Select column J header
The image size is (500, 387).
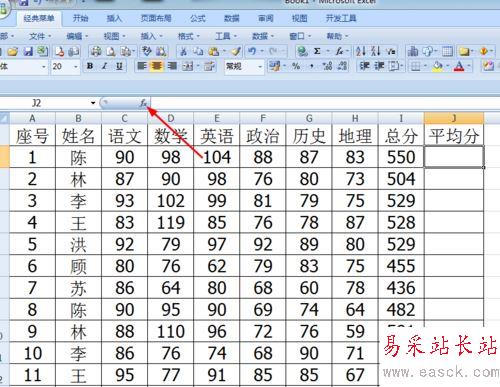tap(454, 118)
